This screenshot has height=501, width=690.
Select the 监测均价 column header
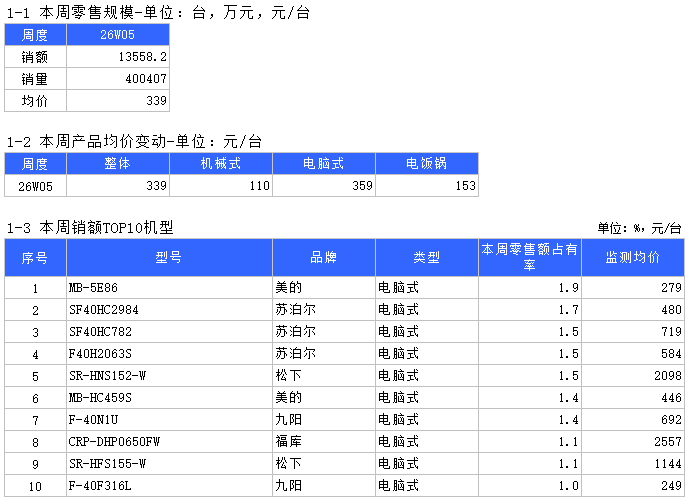(x=632, y=258)
